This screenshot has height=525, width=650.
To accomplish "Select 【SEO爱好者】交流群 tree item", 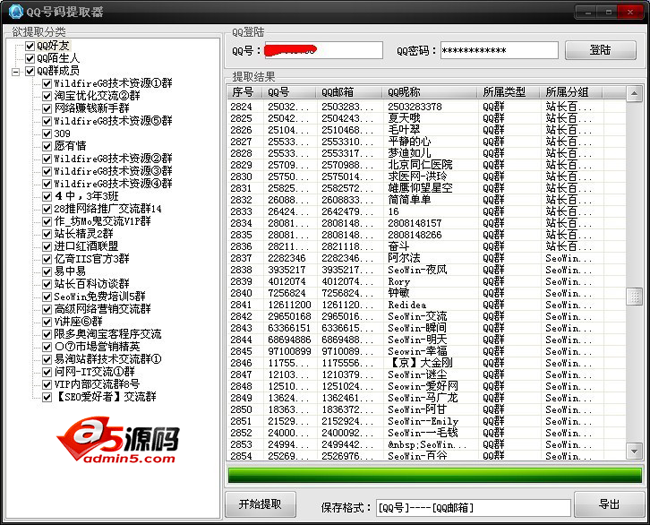I will pyautogui.click(x=105, y=397).
